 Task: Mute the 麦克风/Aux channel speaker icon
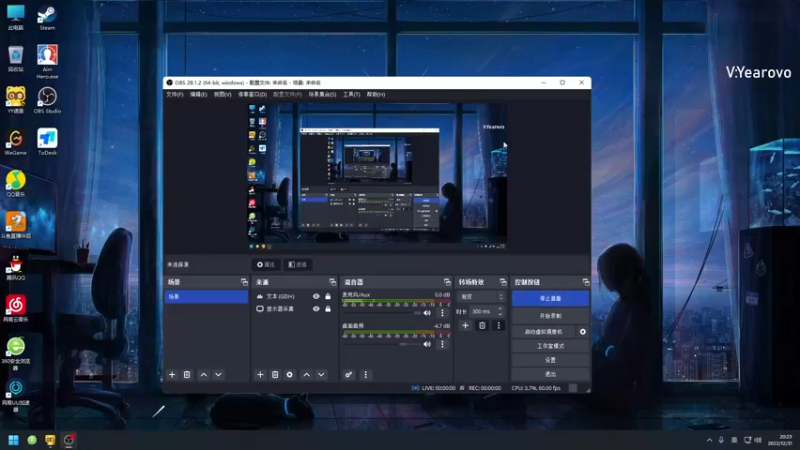click(427, 313)
